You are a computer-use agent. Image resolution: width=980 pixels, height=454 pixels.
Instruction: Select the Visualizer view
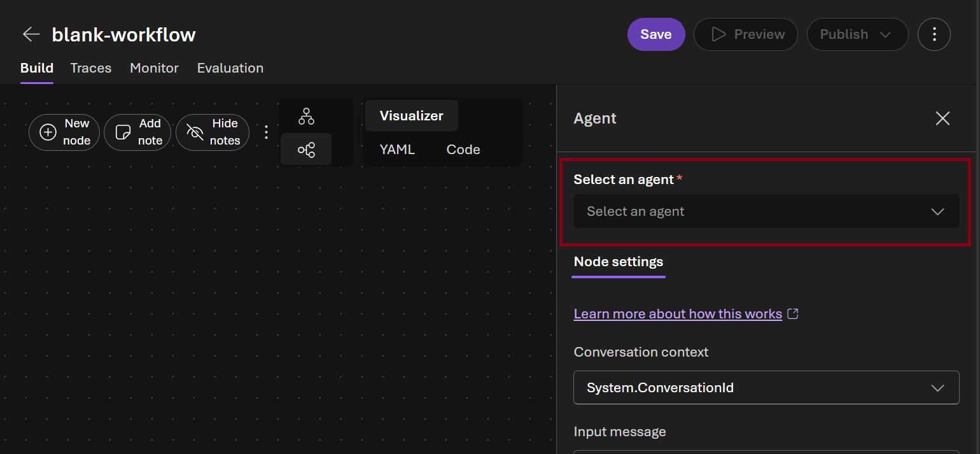coord(412,116)
